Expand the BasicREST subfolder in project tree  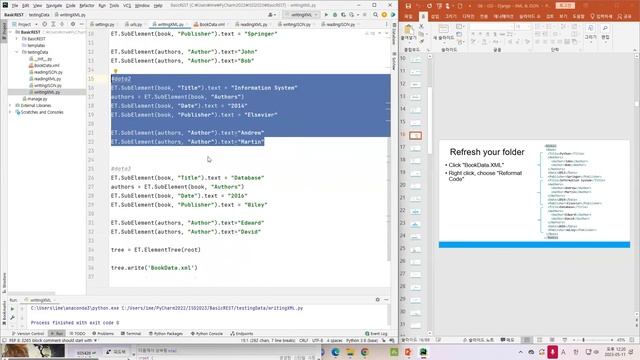pyautogui.click(x=17, y=39)
